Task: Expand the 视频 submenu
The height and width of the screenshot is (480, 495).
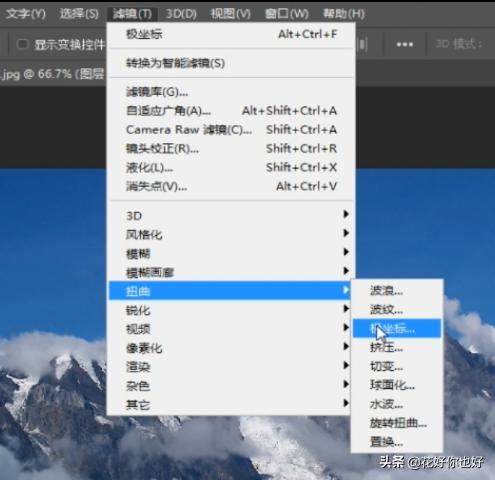Action: pos(230,329)
